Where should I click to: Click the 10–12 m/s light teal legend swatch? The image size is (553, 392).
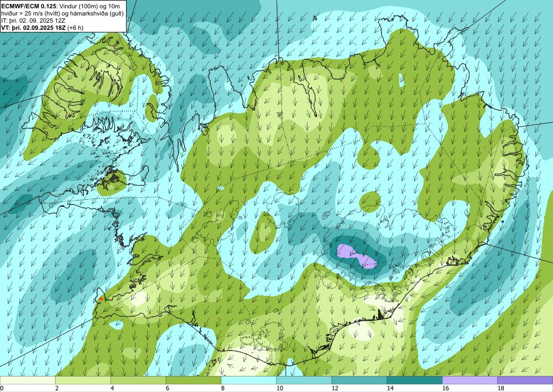304,380
